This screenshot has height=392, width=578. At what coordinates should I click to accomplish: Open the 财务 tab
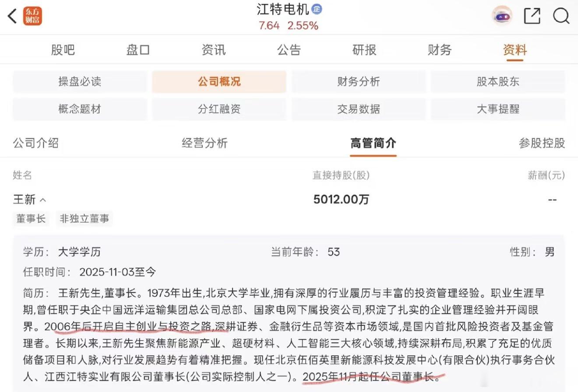440,50
